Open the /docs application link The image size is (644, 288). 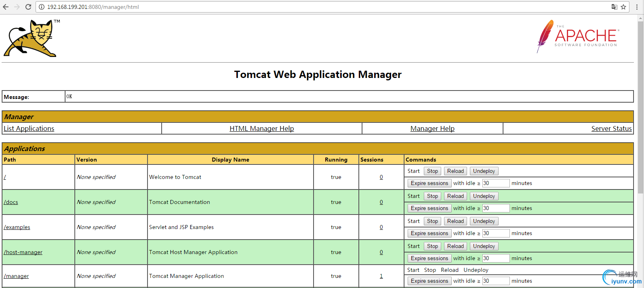click(11, 202)
